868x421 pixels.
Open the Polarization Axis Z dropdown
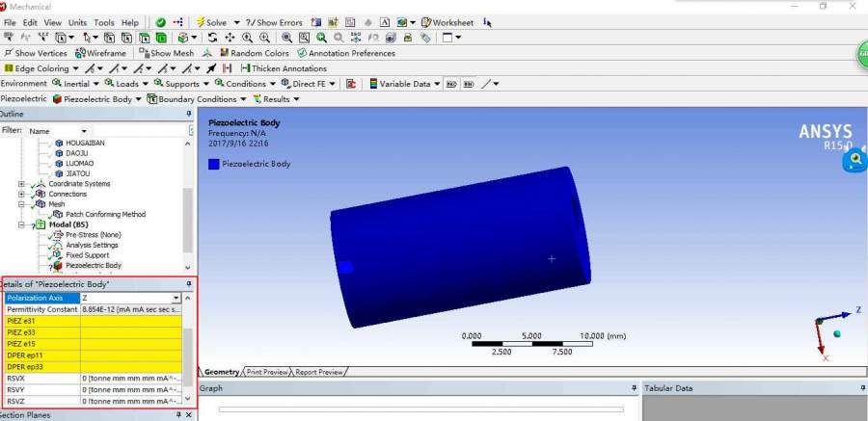(176, 299)
